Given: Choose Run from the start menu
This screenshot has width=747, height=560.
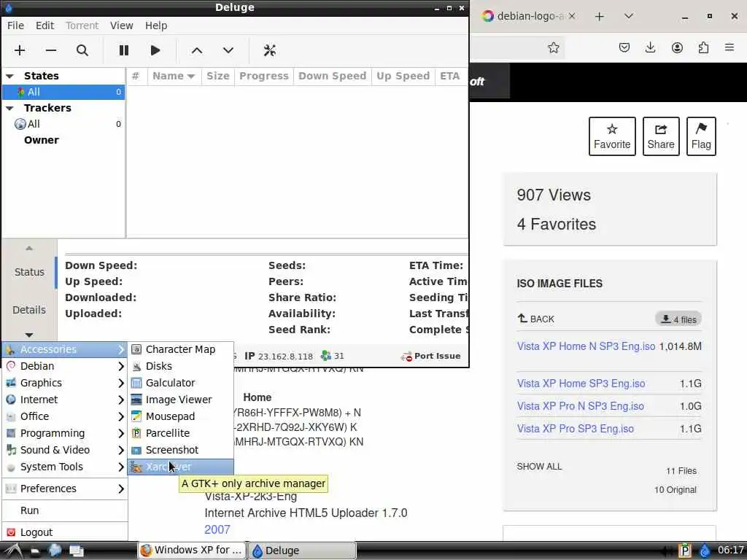Looking at the screenshot, I should click(x=65, y=510).
